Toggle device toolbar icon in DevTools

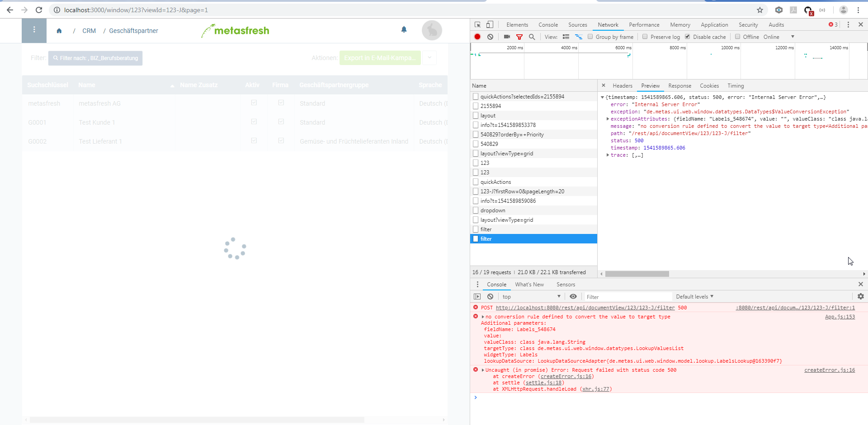490,24
